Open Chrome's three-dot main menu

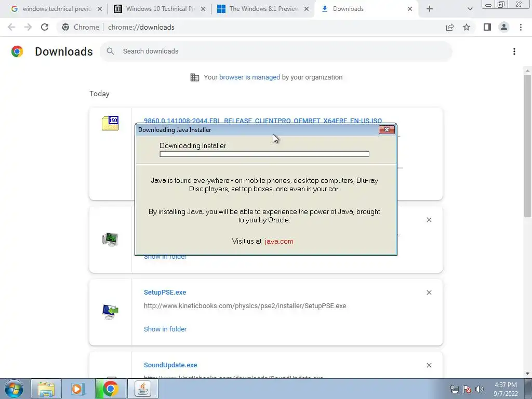pos(521,27)
